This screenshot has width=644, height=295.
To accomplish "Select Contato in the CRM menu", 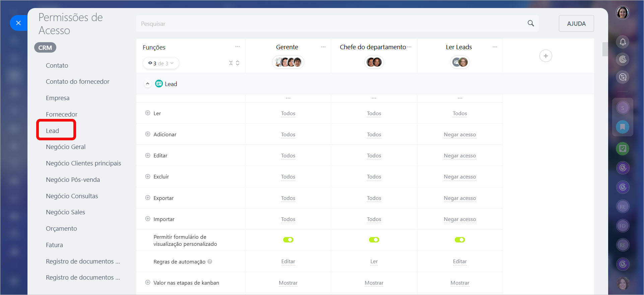I will point(57,65).
